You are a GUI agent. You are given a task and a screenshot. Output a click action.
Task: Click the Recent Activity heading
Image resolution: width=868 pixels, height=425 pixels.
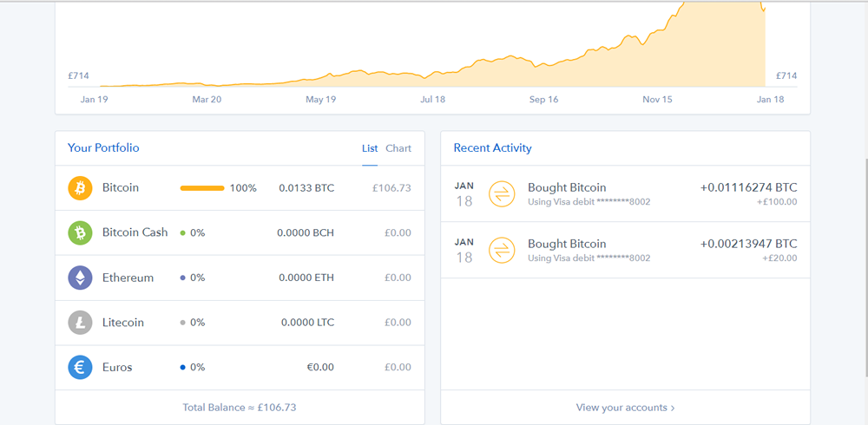493,147
